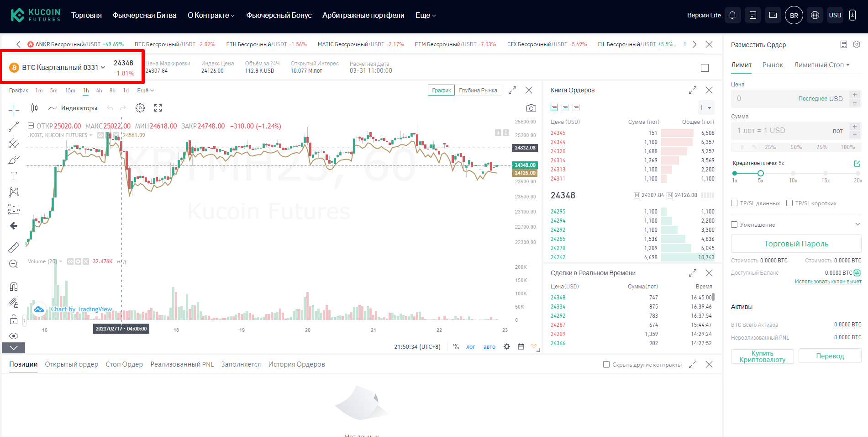Switch to Рынок order tab
The height and width of the screenshot is (437, 868).
pos(773,65)
